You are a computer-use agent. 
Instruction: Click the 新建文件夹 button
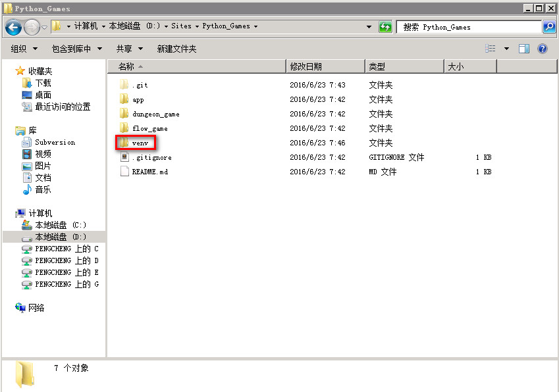(176, 49)
